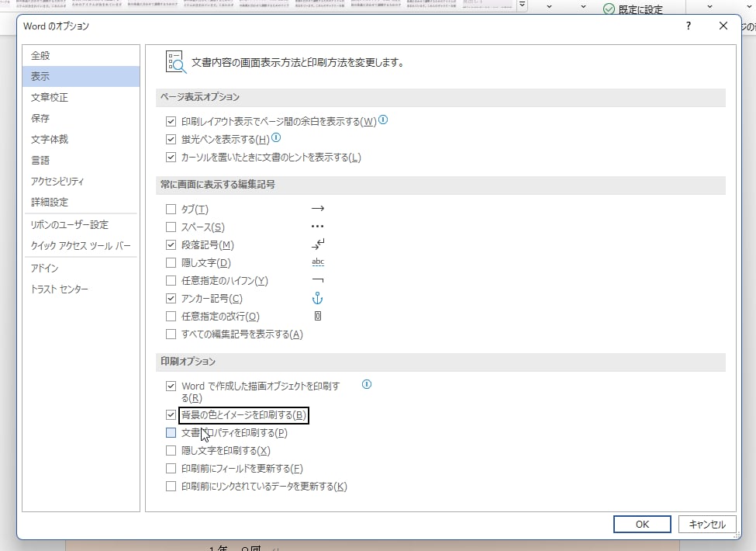Click info icon next to 蛍光ペンを表示する
The height and width of the screenshot is (551, 756).
(276, 138)
